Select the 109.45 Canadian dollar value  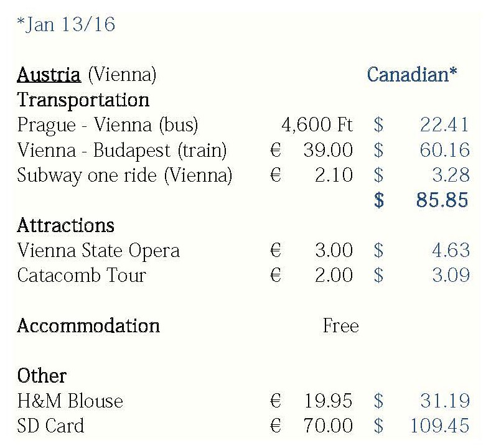pos(439,426)
